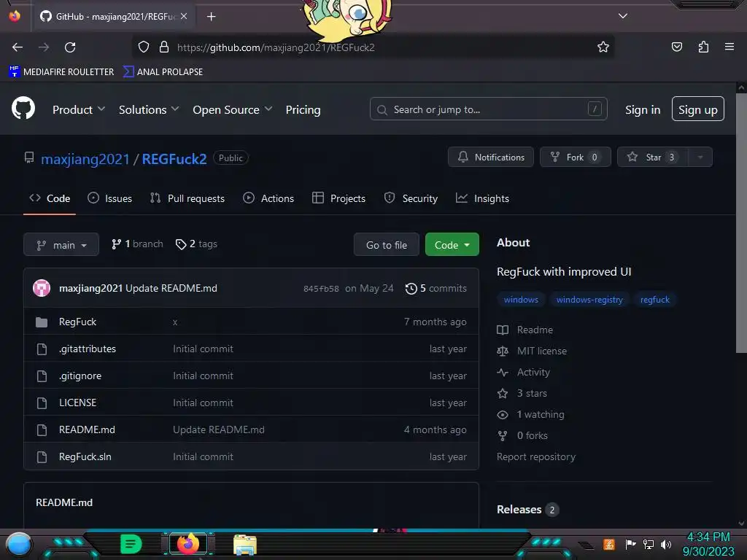Open the maxjiang2021 owner profile link
Image resolution: width=747 pixels, height=560 pixels.
pyautogui.click(x=85, y=158)
